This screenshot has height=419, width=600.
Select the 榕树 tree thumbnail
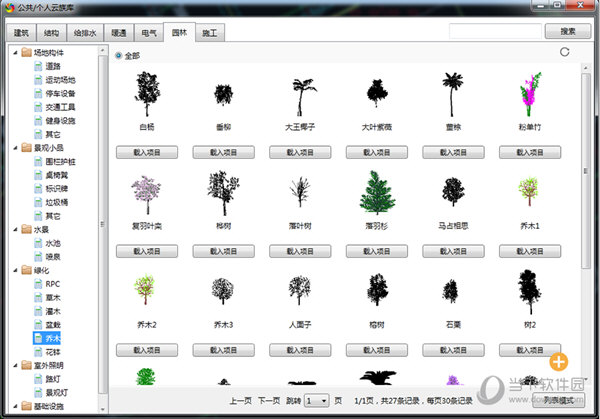click(x=377, y=289)
